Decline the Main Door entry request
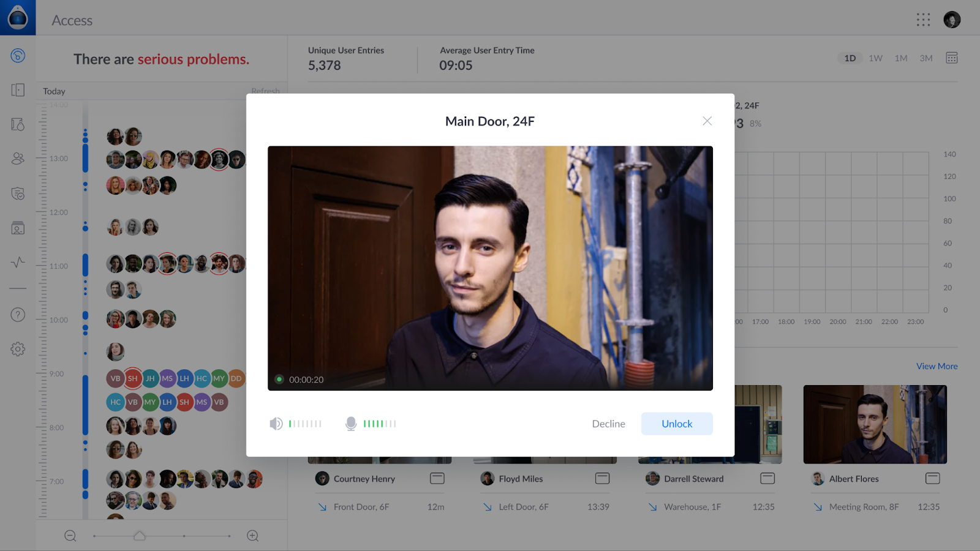This screenshot has width=980, height=551. tap(608, 424)
